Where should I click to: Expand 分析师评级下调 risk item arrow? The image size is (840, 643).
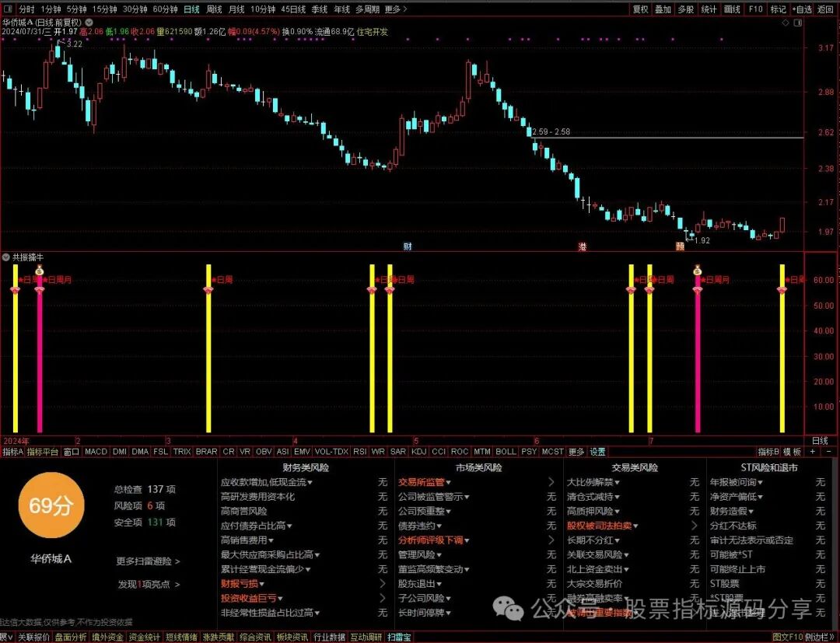tap(551, 540)
